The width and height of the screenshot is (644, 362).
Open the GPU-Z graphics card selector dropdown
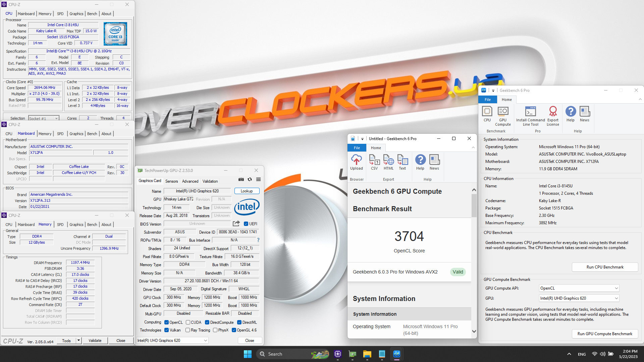tap(172, 341)
